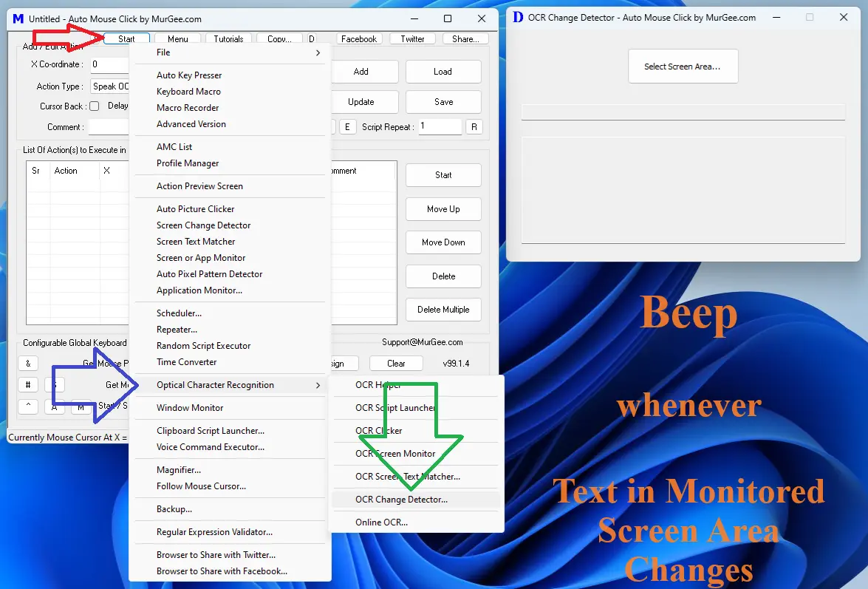
Task: Select Follow Mouse Cursor... entry
Action: 230,486
